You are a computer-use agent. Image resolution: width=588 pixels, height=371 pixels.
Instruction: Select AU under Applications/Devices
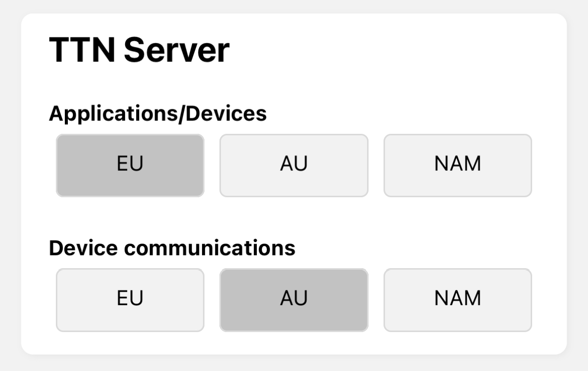[x=294, y=165]
